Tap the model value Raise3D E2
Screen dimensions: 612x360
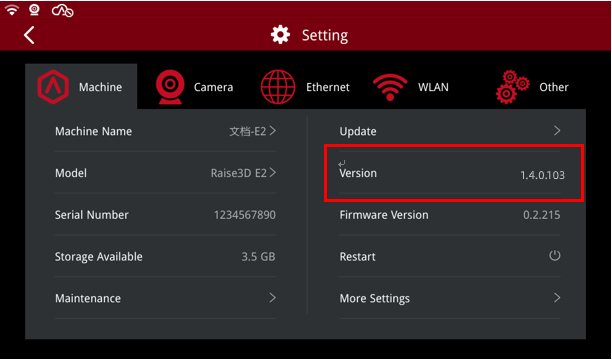point(239,173)
